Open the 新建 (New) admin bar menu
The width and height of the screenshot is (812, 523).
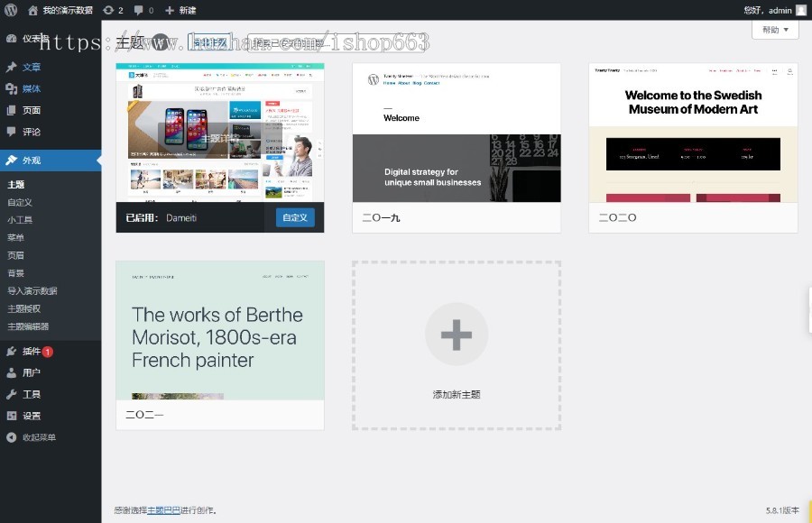(x=180, y=10)
